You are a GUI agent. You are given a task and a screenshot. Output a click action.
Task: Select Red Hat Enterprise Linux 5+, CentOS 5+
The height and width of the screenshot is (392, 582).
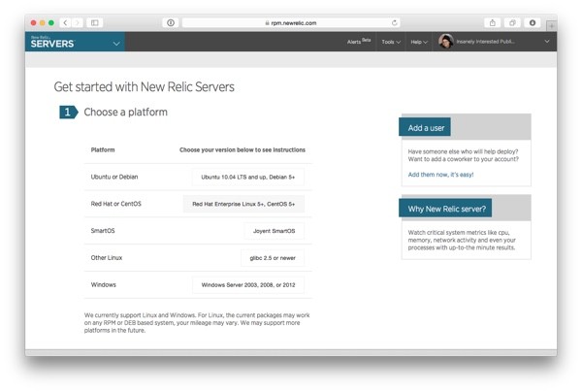[x=243, y=204]
